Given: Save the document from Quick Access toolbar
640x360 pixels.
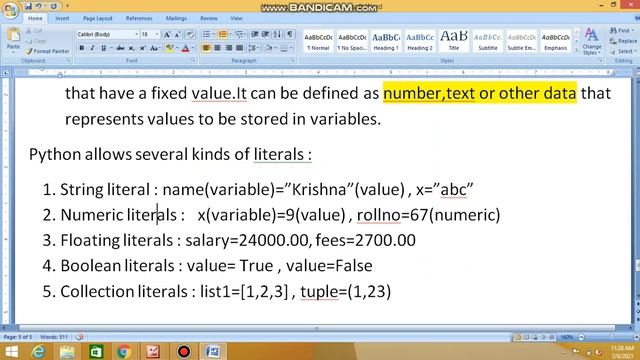Looking at the screenshot, I should pos(28,6).
